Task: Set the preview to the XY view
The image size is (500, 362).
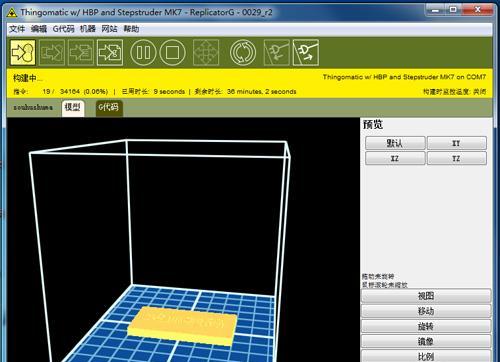Action: click(457, 143)
